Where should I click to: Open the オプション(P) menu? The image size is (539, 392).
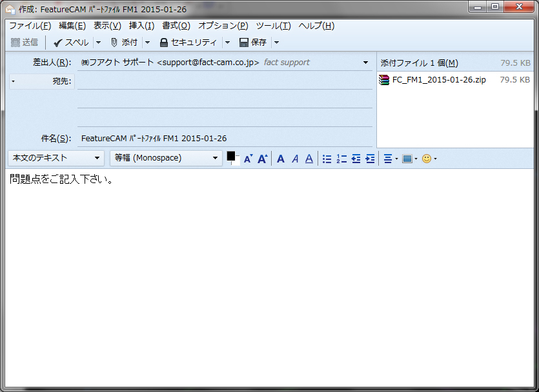[223, 26]
